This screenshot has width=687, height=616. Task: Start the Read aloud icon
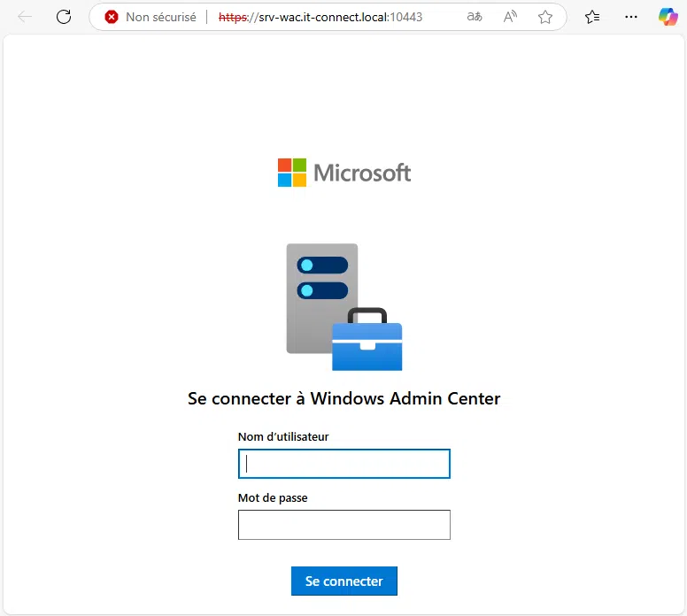(x=510, y=17)
